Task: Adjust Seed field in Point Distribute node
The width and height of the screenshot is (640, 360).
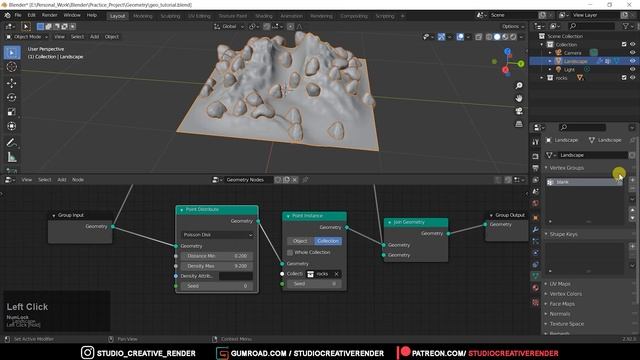Action: [x=217, y=286]
